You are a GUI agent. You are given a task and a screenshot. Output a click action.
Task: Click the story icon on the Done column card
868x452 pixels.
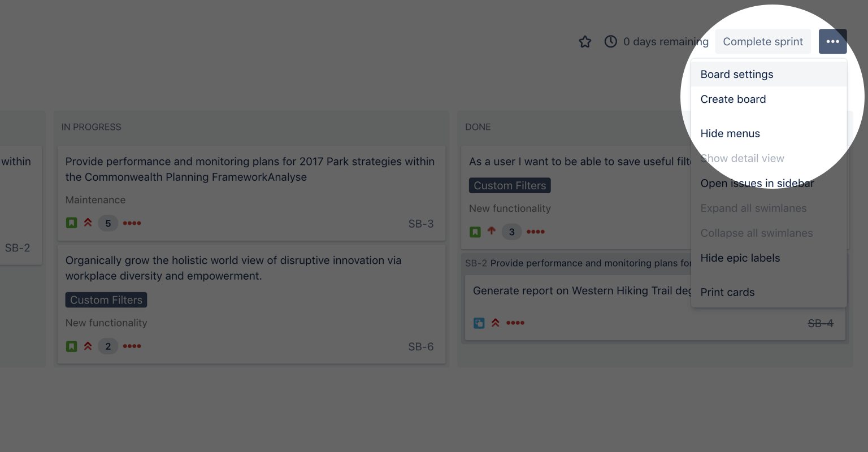pos(475,231)
